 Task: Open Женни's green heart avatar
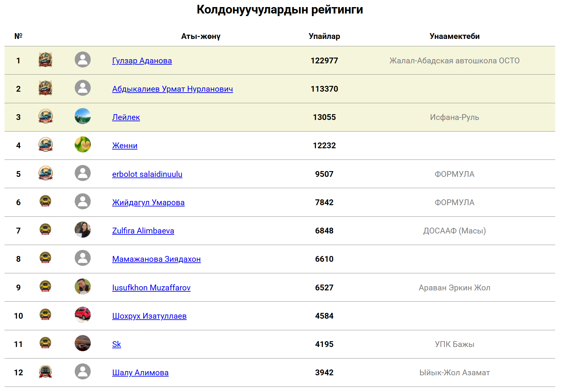(x=83, y=145)
